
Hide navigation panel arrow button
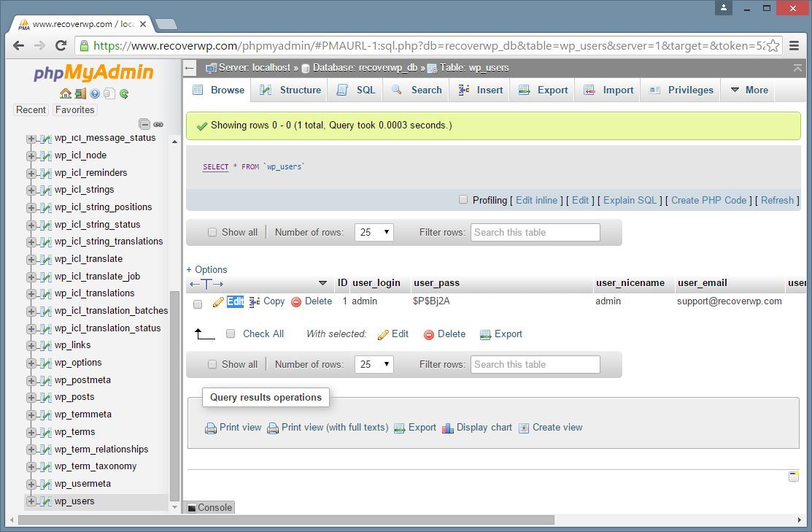coord(190,68)
